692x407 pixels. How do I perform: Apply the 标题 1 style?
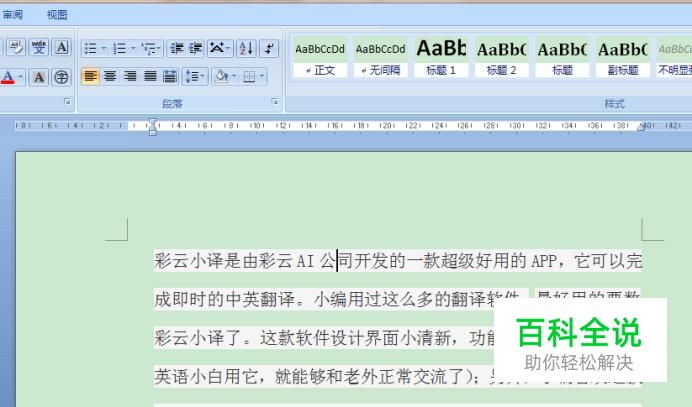pos(441,57)
